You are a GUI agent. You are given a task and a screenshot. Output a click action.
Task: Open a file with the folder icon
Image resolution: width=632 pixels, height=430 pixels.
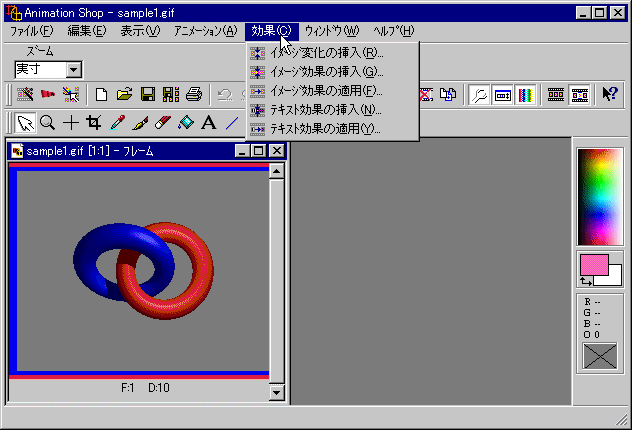(125, 95)
